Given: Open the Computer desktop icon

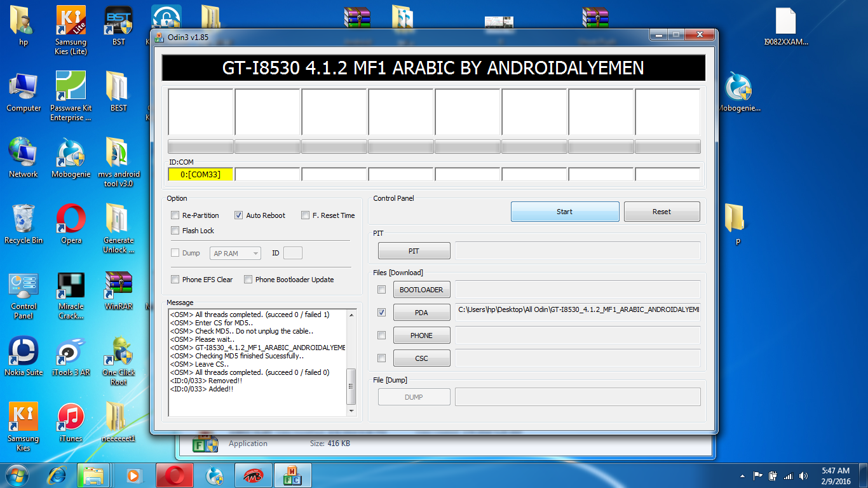Looking at the screenshot, I should 24,91.
